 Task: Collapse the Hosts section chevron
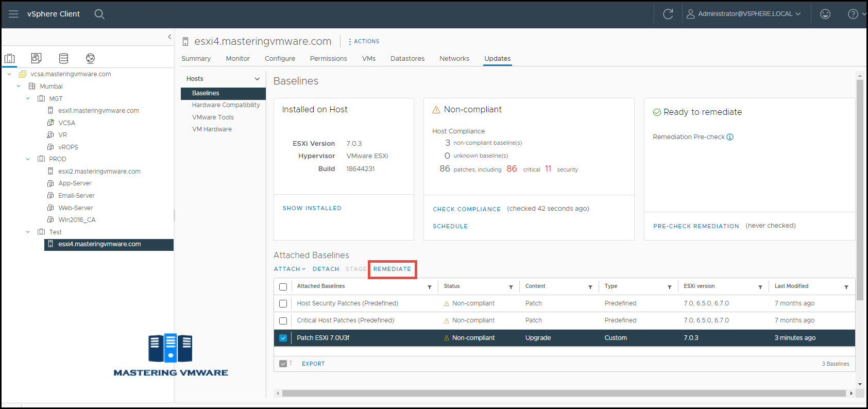[257, 79]
